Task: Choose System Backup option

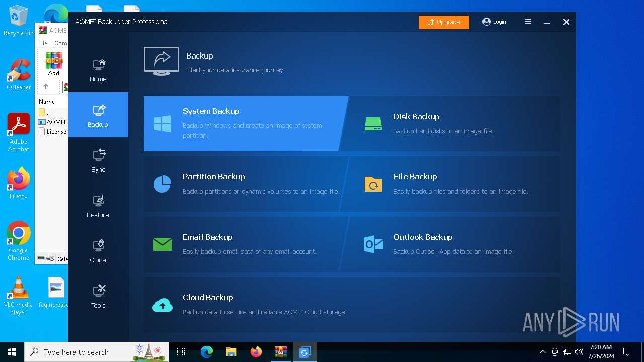Action: pos(246,124)
